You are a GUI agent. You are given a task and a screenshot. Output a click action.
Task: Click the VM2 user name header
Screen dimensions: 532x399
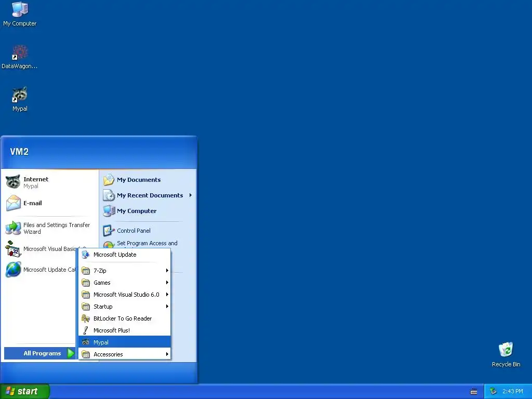tap(19, 152)
